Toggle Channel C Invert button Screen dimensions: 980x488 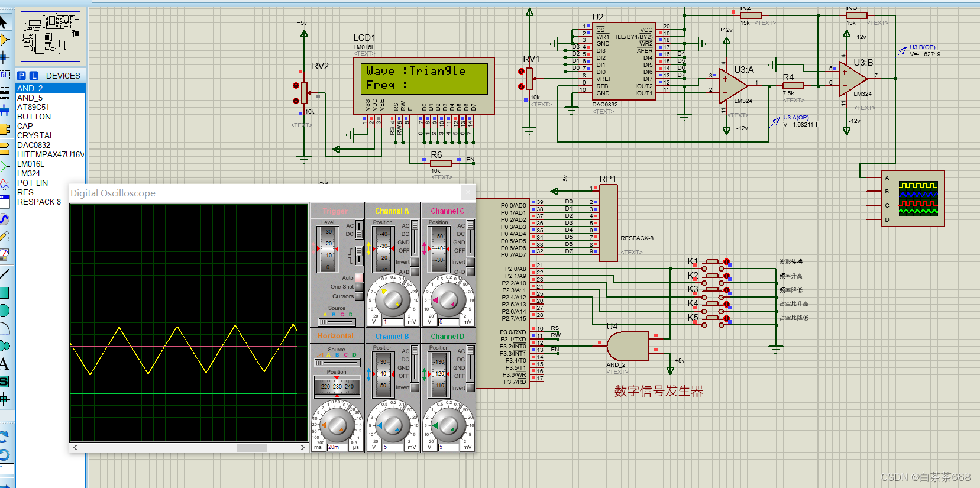pos(470,262)
